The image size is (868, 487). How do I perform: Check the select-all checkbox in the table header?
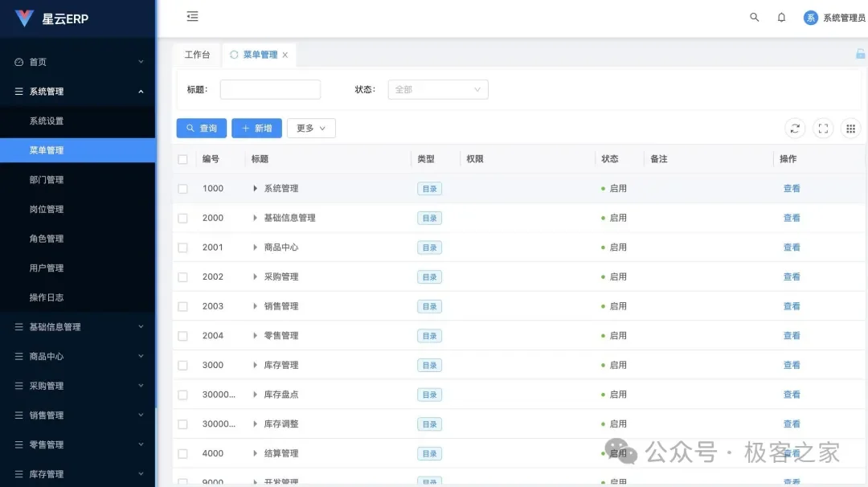point(182,158)
